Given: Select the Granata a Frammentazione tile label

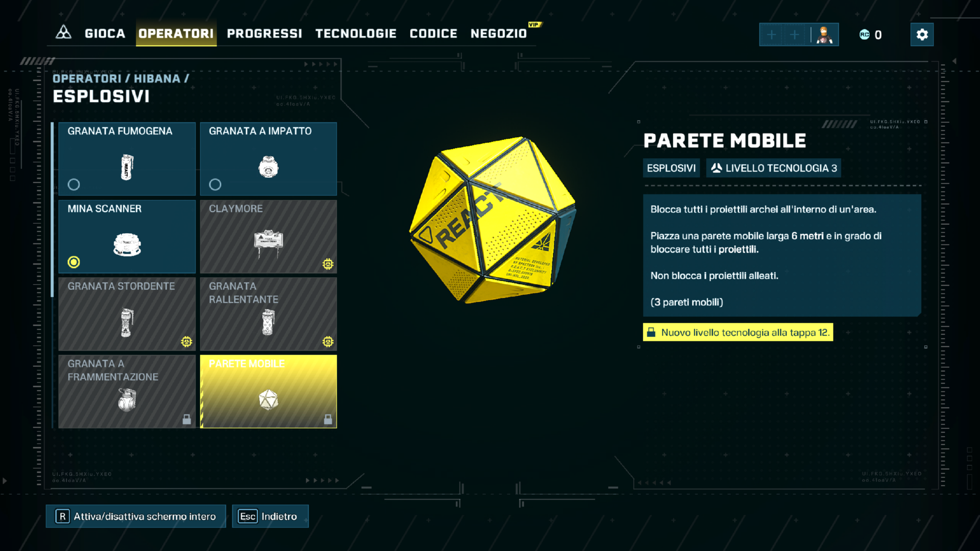Looking at the screenshot, I should (113, 370).
